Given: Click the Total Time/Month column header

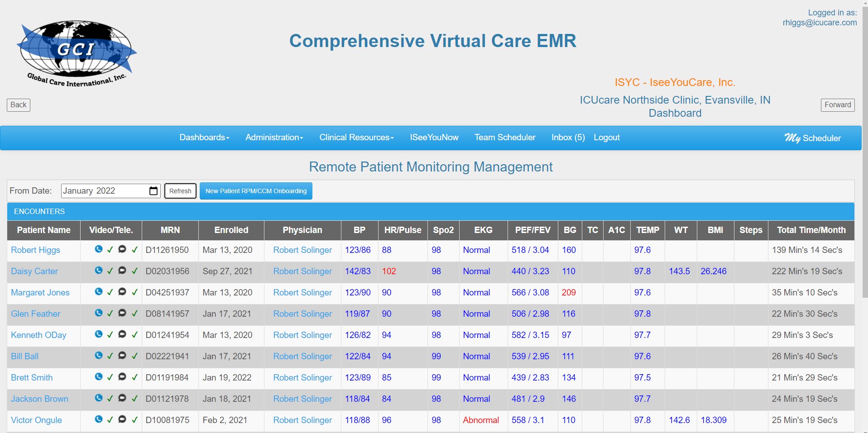Looking at the screenshot, I should click(811, 230).
